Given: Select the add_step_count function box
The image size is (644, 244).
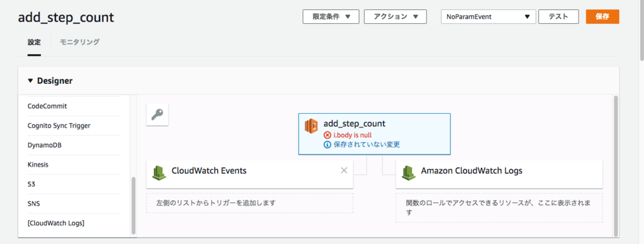Looking at the screenshot, I should (374, 134).
